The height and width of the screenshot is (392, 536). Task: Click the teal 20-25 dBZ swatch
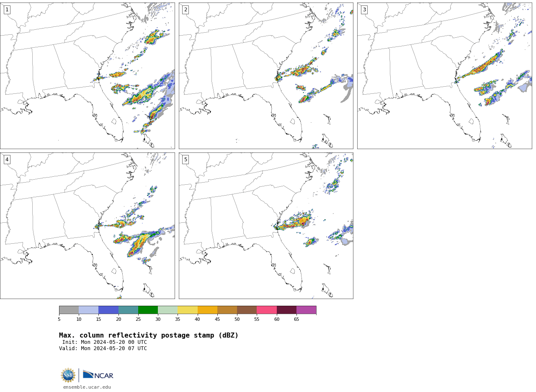pos(128,310)
